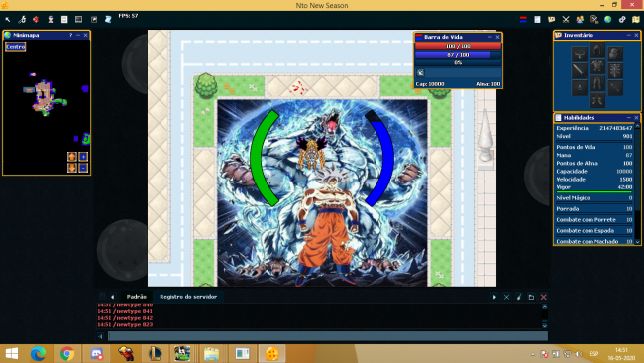Zoom in minimap with plus button
This screenshot has height=363, width=644.
point(83,157)
